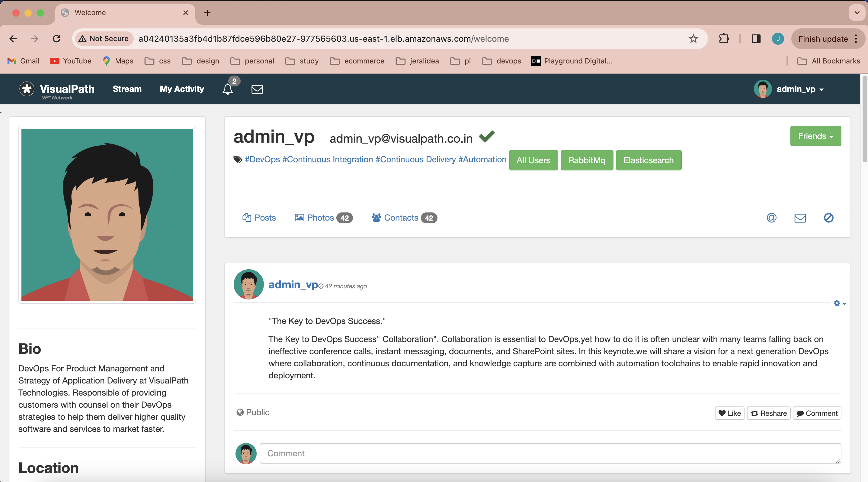Click the block/ban icon on profile
868x482 pixels.
pyautogui.click(x=829, y=218)
